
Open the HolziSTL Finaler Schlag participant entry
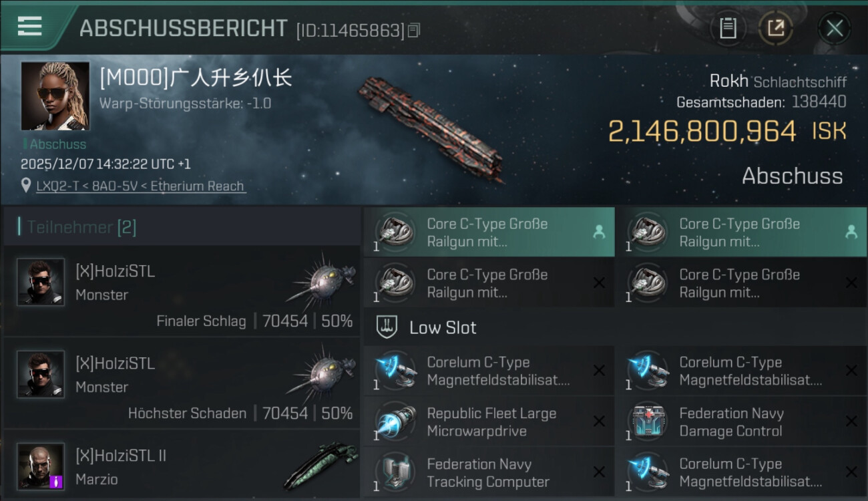pyautogui.click(x=182, y=291)
